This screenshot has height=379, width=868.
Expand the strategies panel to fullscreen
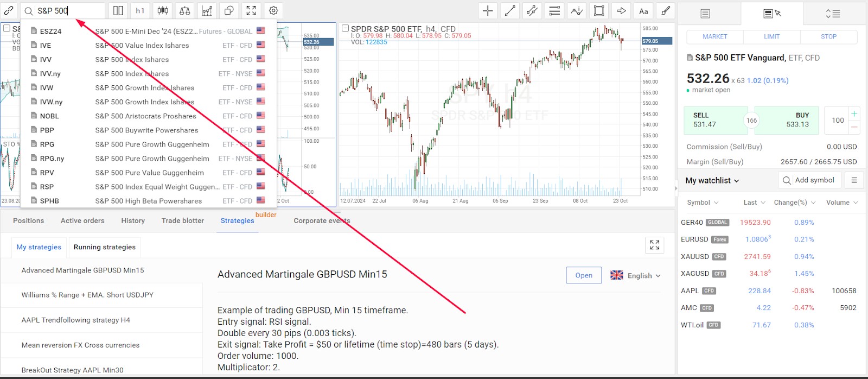click(x=655, y=245)
